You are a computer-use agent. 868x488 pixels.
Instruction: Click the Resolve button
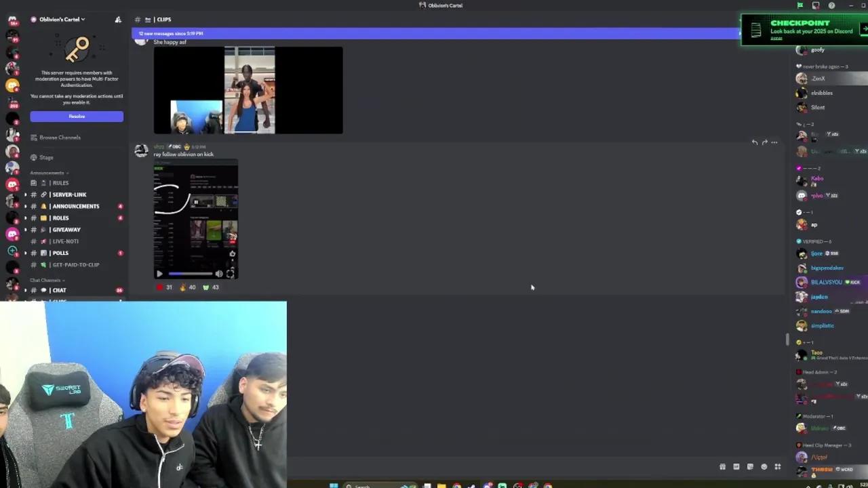pos(76,116)
